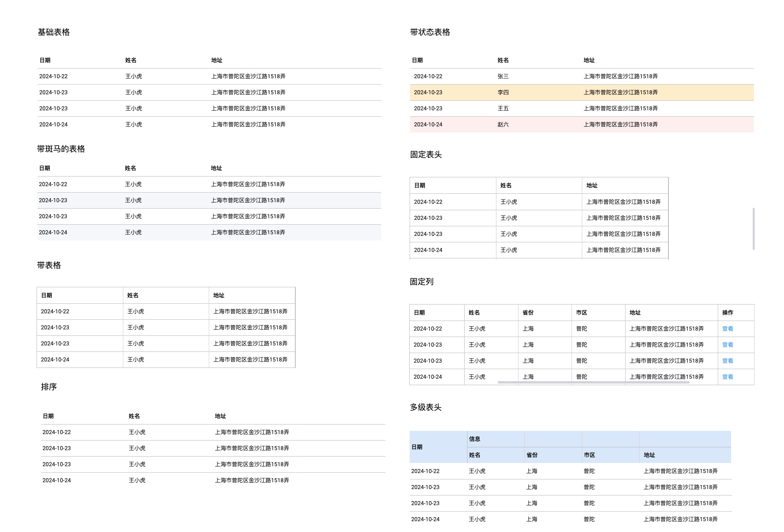The width and height of the screenshot is (784, 532).
Task: Click 姓名 header in 固定表头 table
Action: [x=506, y=185]
